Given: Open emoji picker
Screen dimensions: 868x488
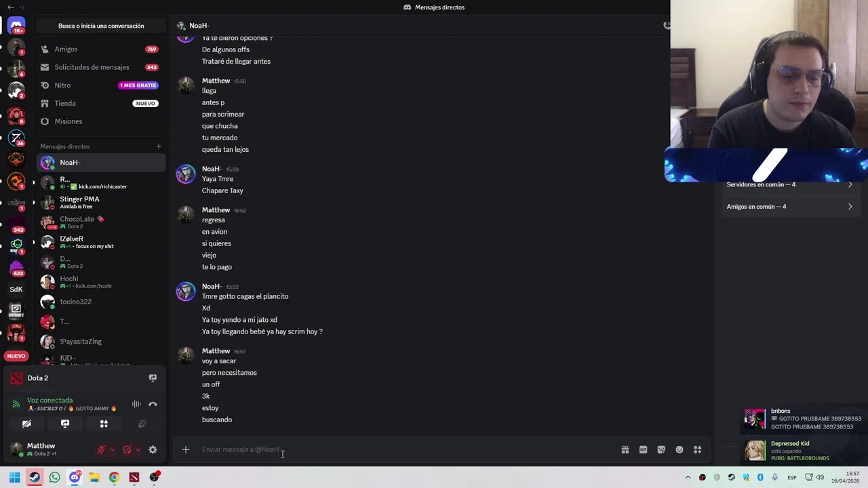Looking at the screenshot, I should [679, 449].
